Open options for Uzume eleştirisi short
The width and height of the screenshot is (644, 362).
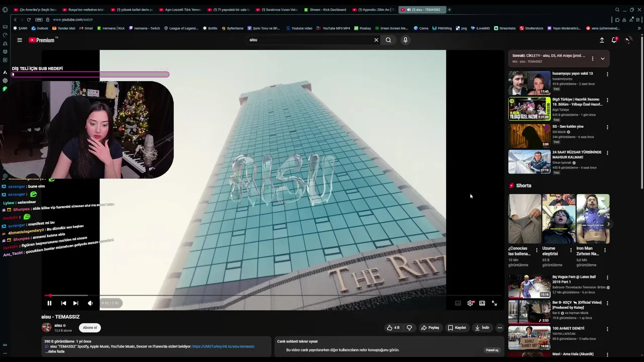pyautogui.click(x=571, y=250)
